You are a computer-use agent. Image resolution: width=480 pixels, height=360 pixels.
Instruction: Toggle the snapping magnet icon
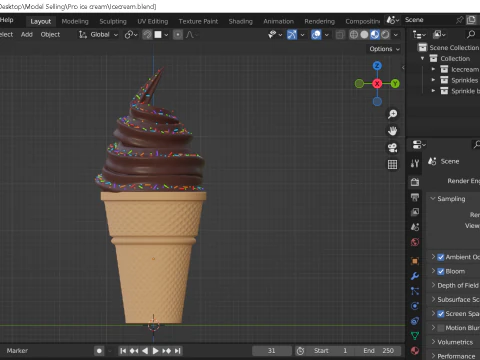pyautogui.click(x=147, y=35)
